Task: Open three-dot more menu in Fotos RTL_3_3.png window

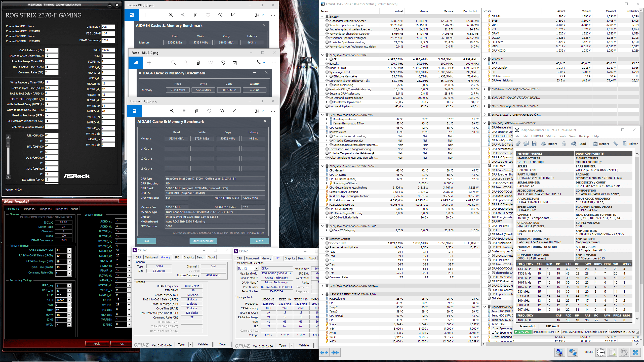Action: coord(273,15)
